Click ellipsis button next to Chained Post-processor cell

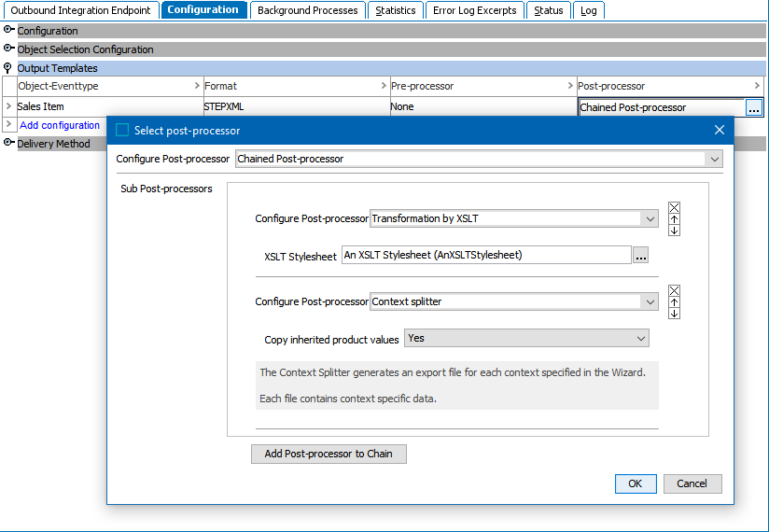753,107
